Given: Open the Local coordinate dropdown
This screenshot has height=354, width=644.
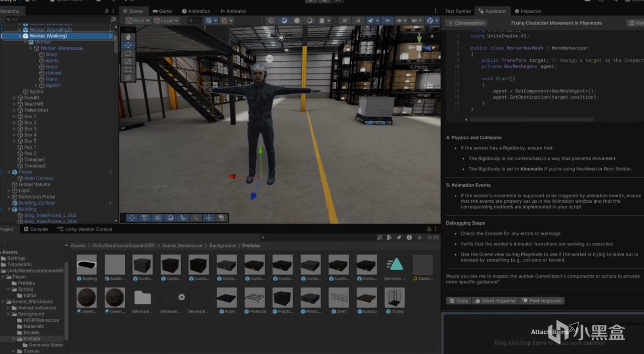Looking at the screenshot, I should coord(166,21).
